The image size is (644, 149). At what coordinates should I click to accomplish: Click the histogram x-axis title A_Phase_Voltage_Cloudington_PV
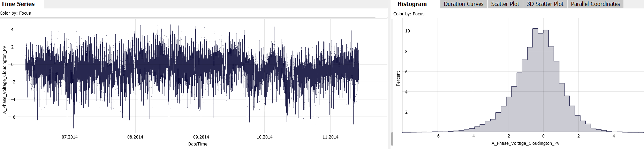[x=525, y=143]
